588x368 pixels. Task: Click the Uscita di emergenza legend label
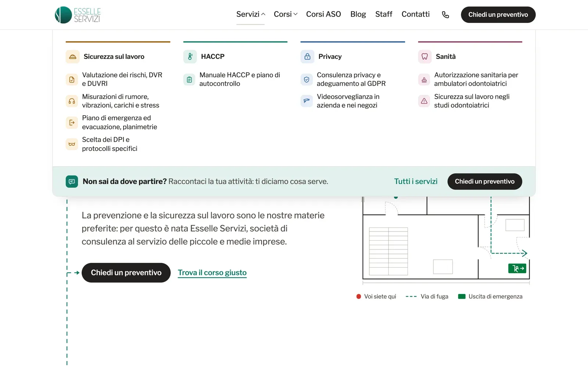[x=495, y=297]
